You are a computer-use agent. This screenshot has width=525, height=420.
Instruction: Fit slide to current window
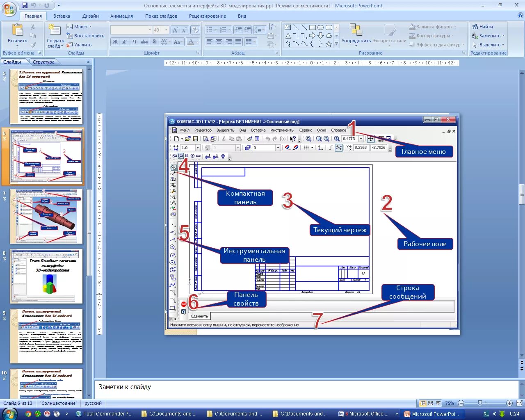[519, 403]
